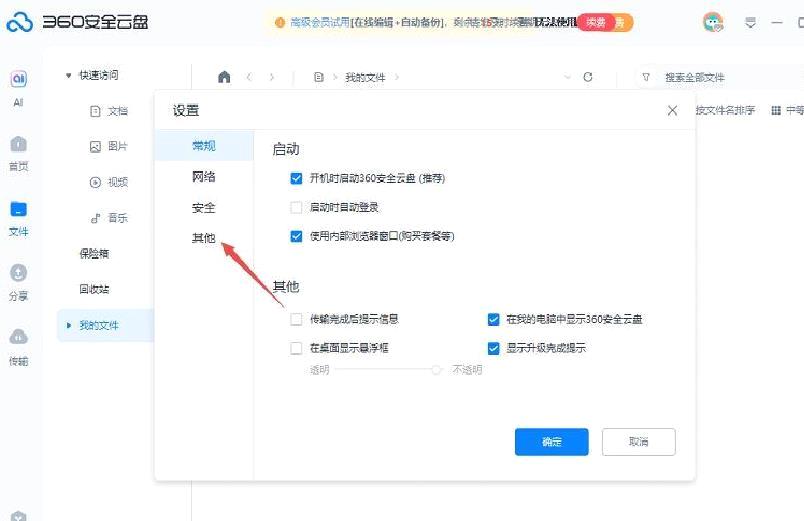
Task: Click the 续费 renew button
Action: 596,22
